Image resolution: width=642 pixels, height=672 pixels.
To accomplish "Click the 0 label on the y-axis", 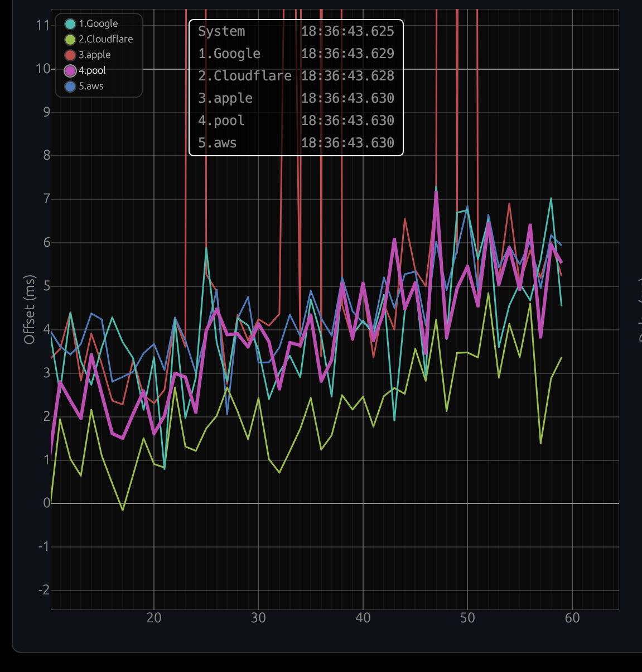I will pos(46,503).
